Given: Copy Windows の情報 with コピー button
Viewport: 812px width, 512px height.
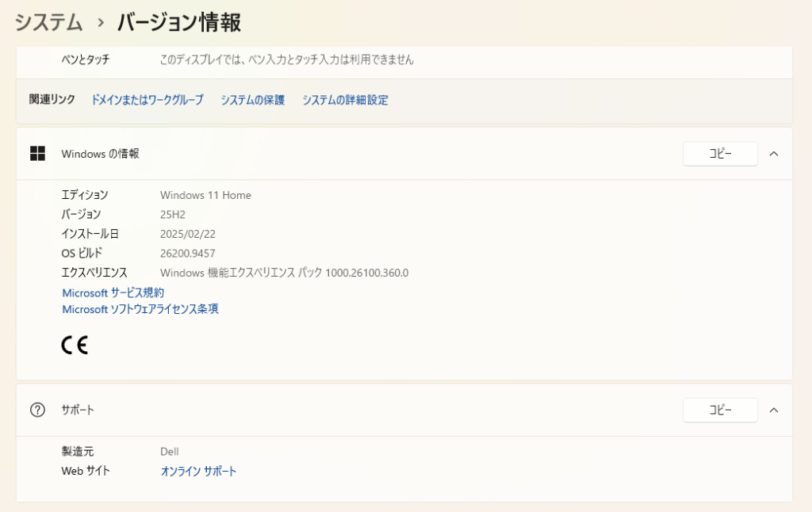Looking at the screenshot, I should tap(720, 154).
